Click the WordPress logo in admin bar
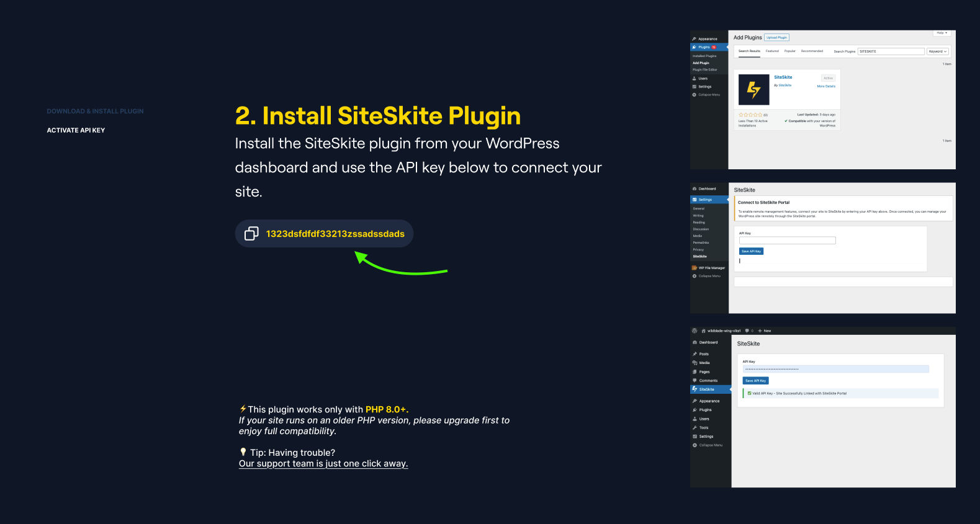The width and height of the screenshot is (980, 524). [x=695, y=331]
